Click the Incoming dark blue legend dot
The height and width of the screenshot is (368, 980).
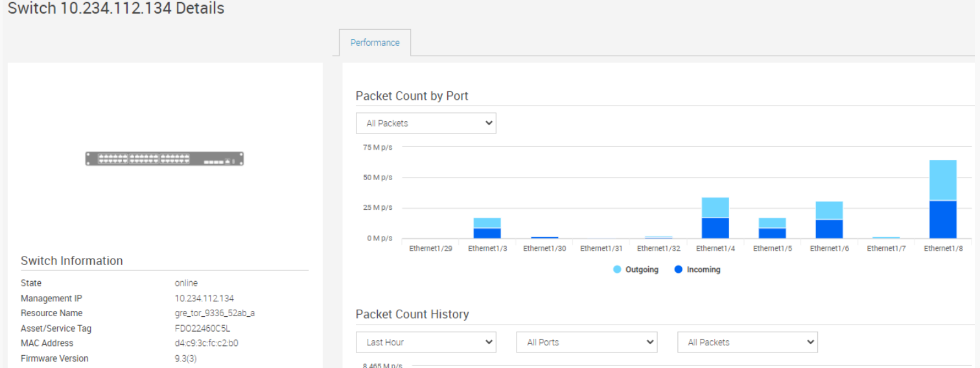coord(679,270)
